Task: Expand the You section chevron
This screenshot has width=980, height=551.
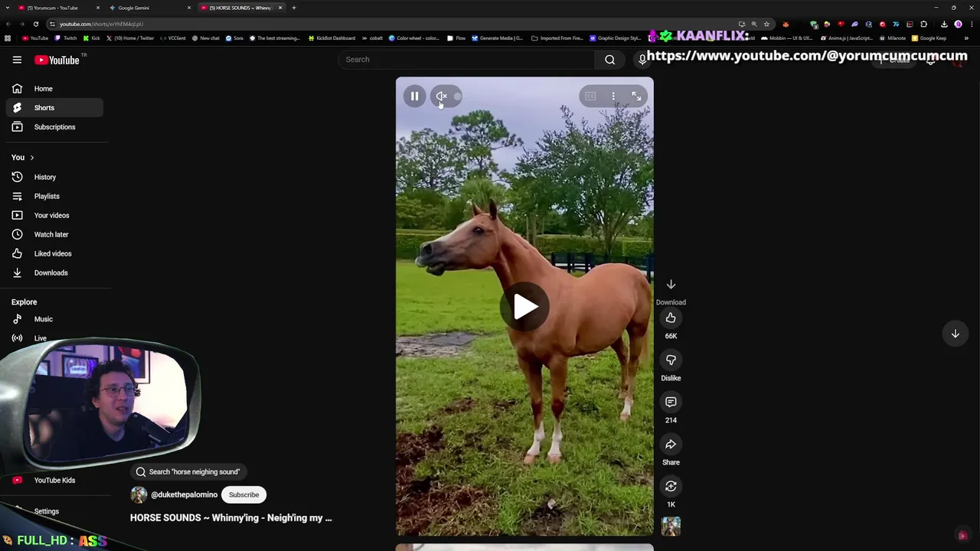Action: point(32,158)
